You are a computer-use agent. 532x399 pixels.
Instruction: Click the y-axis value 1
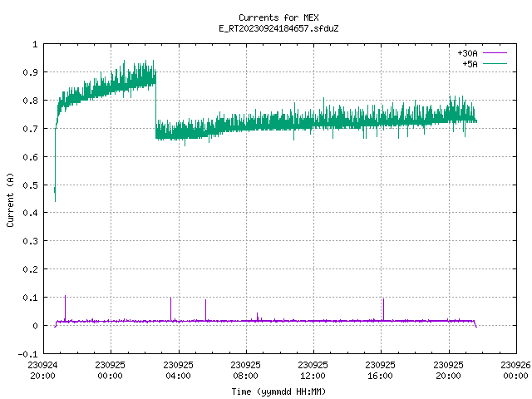(x=35, y=44)
